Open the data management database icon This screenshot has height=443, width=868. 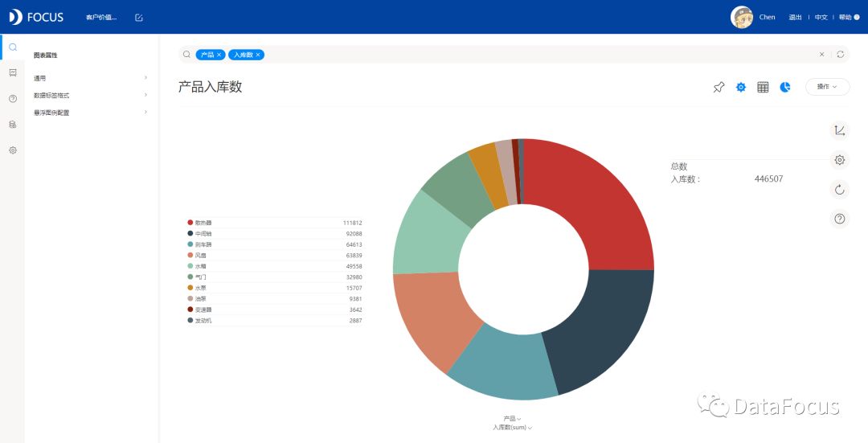[x=13, y=125]
